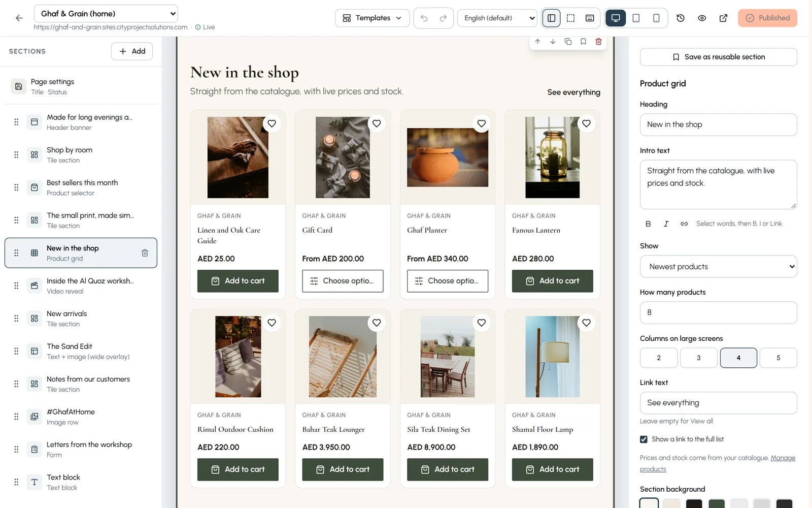Switch to mobile phone preview
This screenshot has height=508, width=812.
pos(656,18)
